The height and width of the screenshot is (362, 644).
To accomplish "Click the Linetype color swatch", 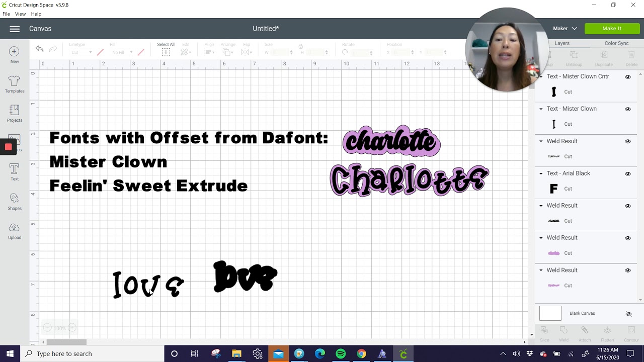I will 100,52.
